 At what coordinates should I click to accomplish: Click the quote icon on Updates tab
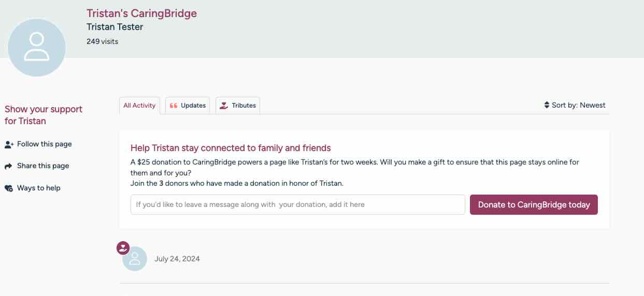pos(174,106)
